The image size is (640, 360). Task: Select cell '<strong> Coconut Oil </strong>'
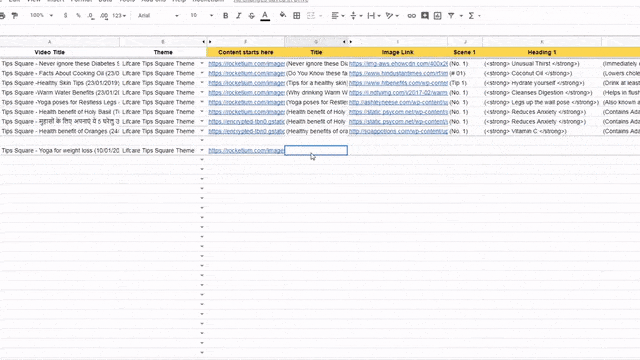click(542, 73)
